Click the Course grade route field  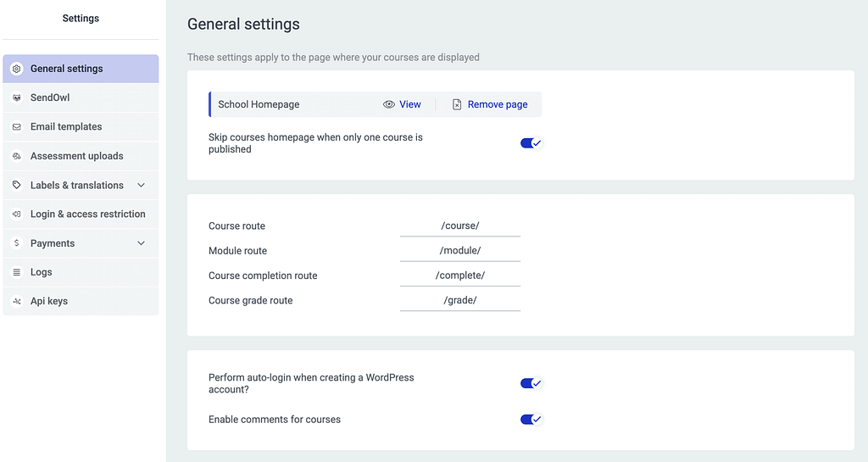pos(460,300)
